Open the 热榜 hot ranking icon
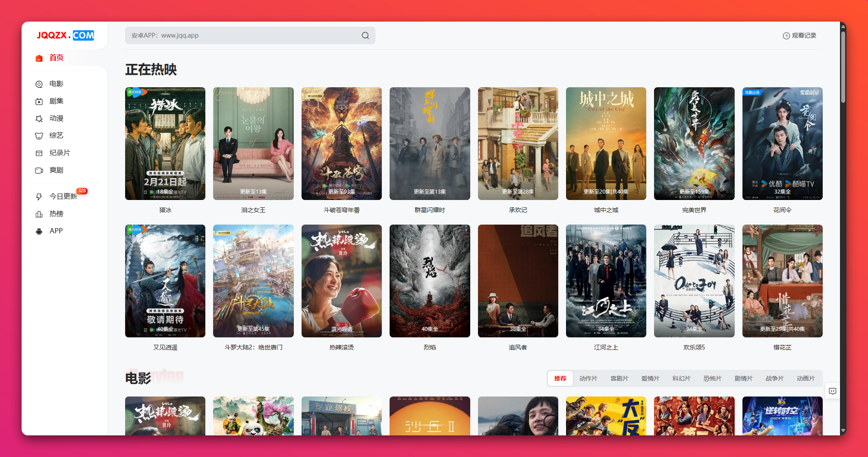Screen dimensions: 868x457 tap(39, 214)
